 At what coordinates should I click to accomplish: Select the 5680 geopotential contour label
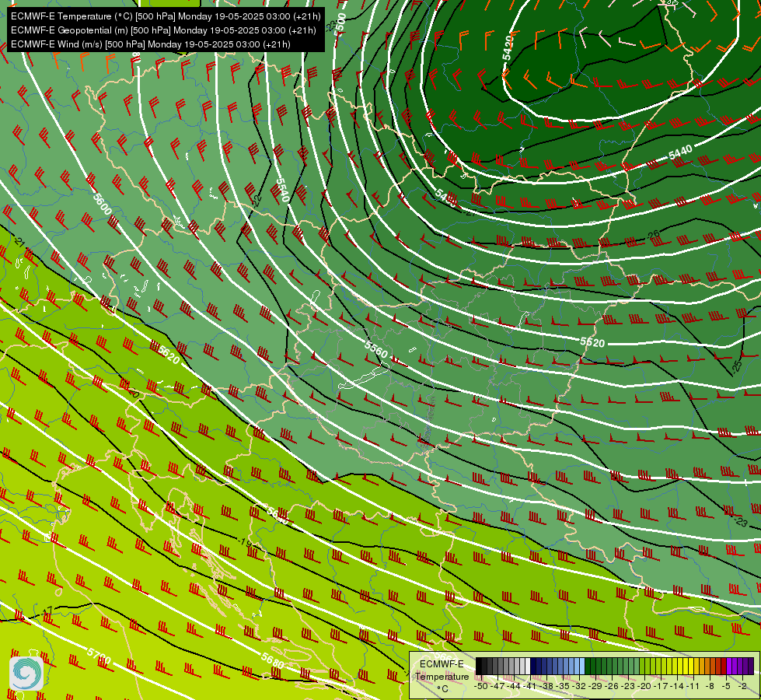click(272, 660)
